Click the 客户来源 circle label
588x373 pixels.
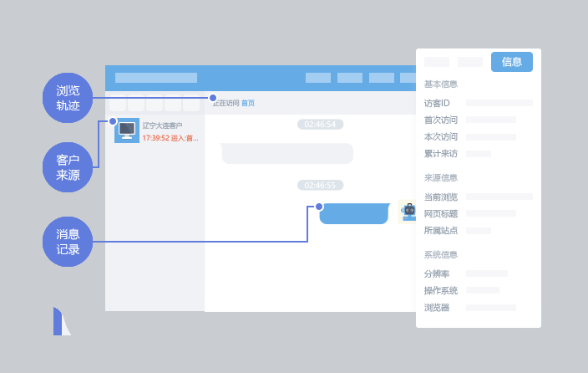(x=68, y=167)
